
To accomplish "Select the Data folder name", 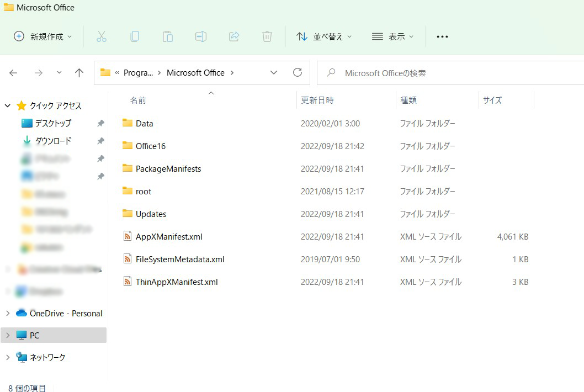I will [145, 123].
